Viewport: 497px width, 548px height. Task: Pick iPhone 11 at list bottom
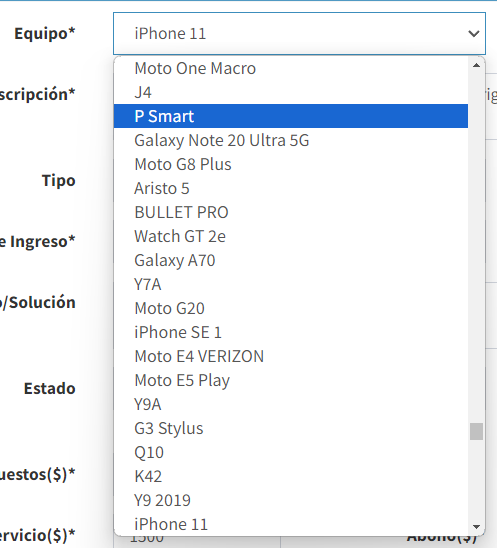pyautogui.click(x=291, y=524)
